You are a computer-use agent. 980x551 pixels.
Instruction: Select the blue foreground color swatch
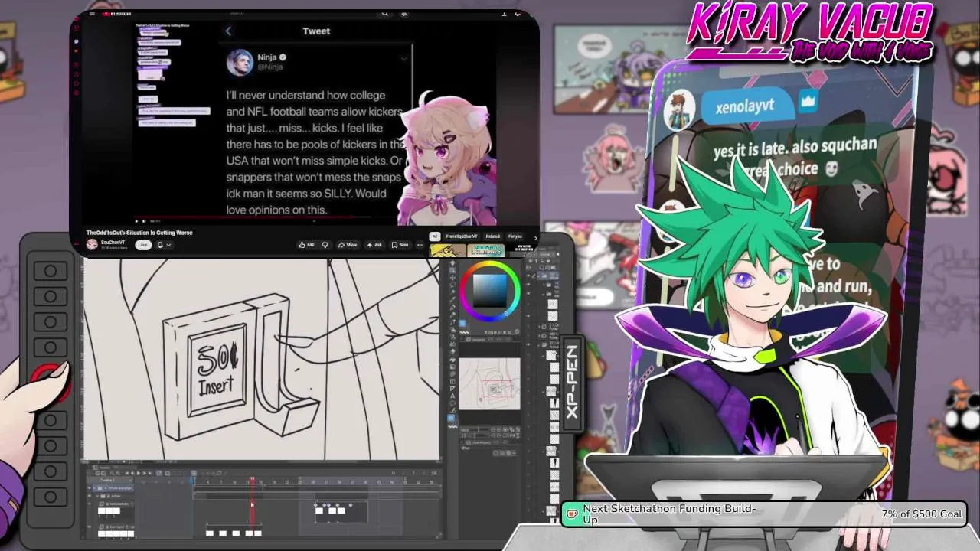pyautogui.click(x=462, y=323)
